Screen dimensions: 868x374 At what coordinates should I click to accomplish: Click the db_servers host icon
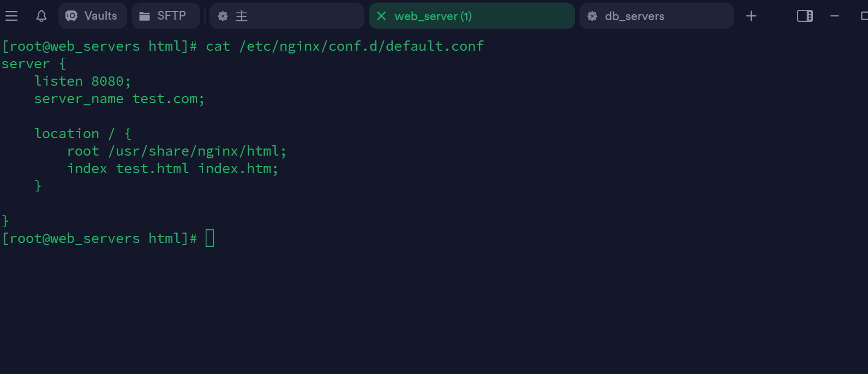tap(592, 16)
